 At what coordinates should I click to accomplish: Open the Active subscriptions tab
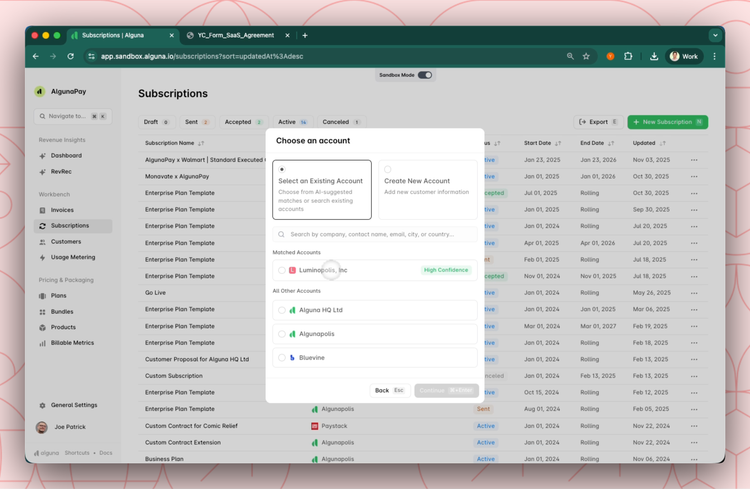tap(293, 122)
